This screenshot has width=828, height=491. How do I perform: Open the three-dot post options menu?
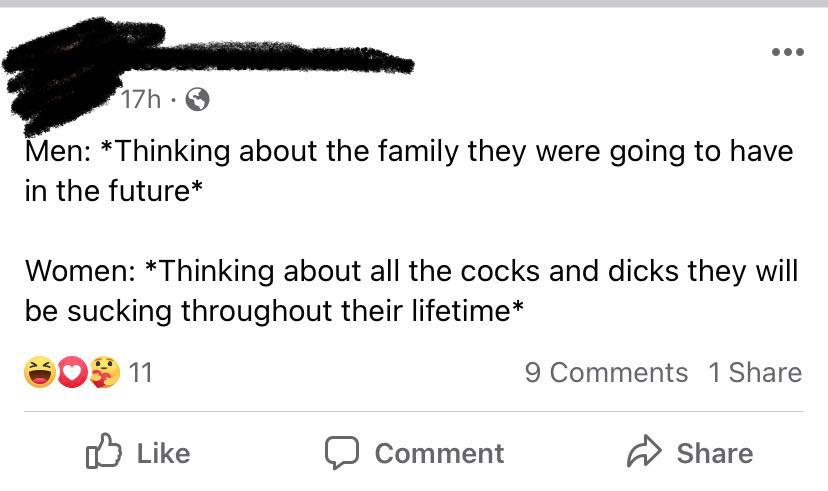pyautogui.click(x=787, y=52)
